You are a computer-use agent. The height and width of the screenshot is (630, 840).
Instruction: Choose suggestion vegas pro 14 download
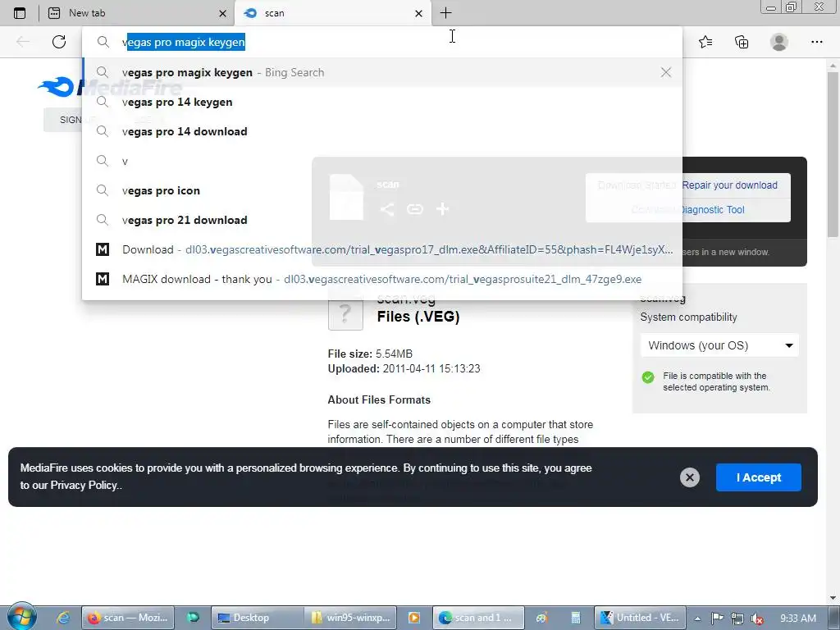382,131
